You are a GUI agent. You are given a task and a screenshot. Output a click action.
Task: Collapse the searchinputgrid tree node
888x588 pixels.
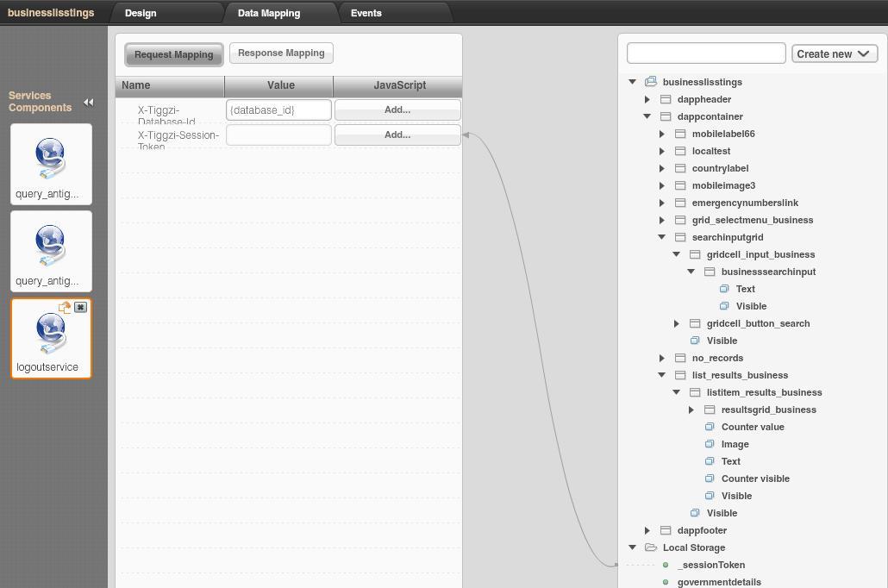point(662,237)
